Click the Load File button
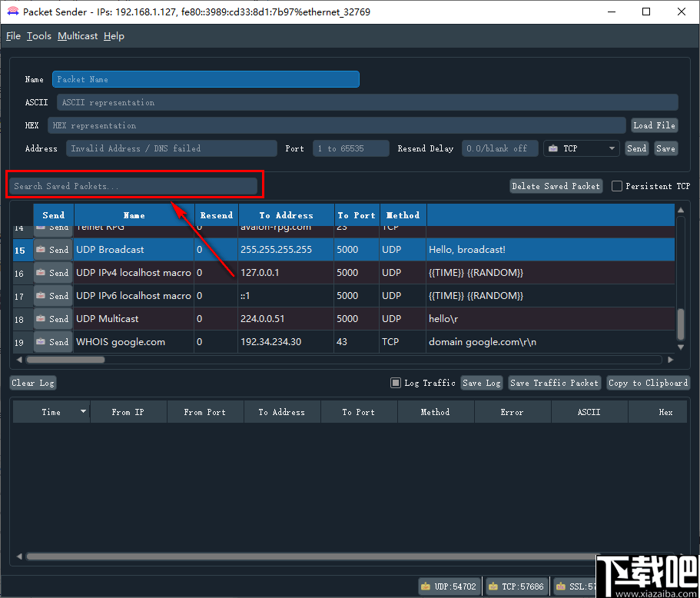This screenshot has height=598, width=700. (x=654, y=125)
